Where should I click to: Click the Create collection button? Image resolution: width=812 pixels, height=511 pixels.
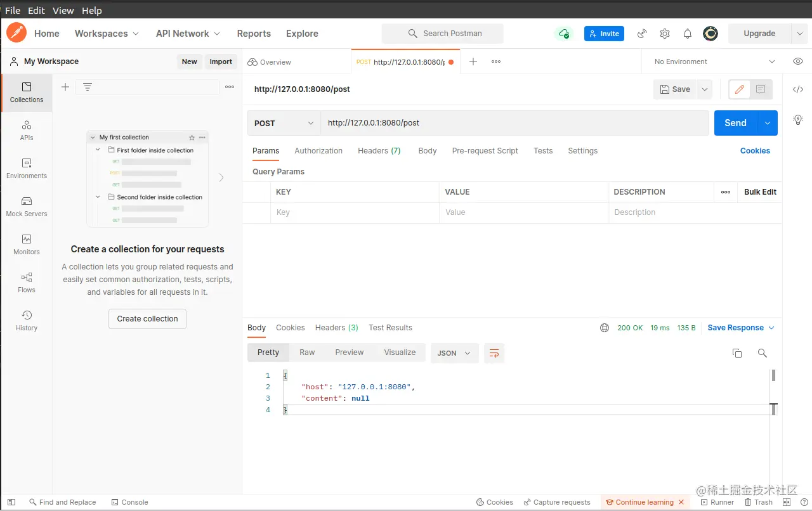(148, 319)
